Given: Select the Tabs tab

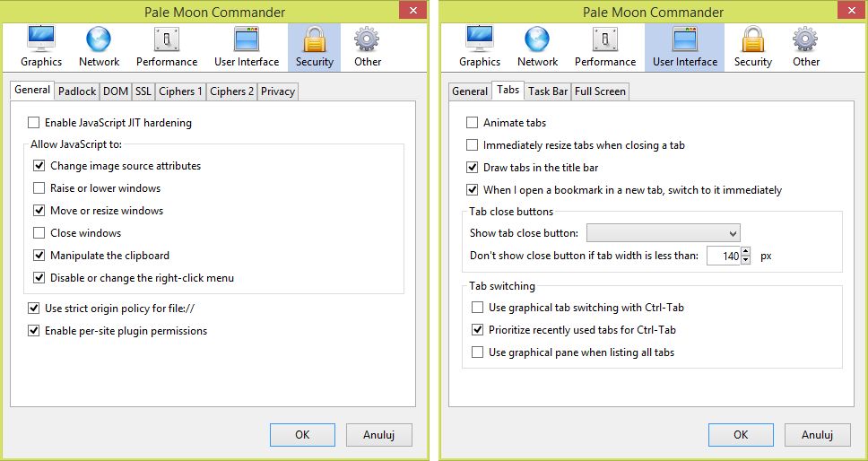Looking at the screenshot, I should click(508, 91).
